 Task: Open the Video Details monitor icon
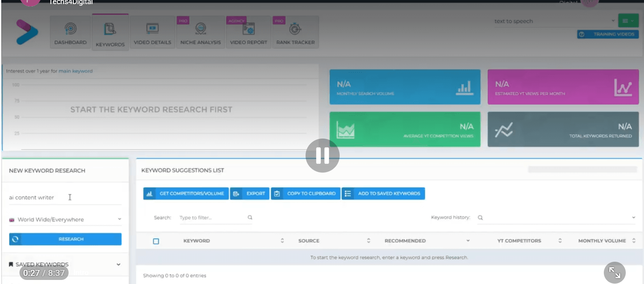(152, 29)
